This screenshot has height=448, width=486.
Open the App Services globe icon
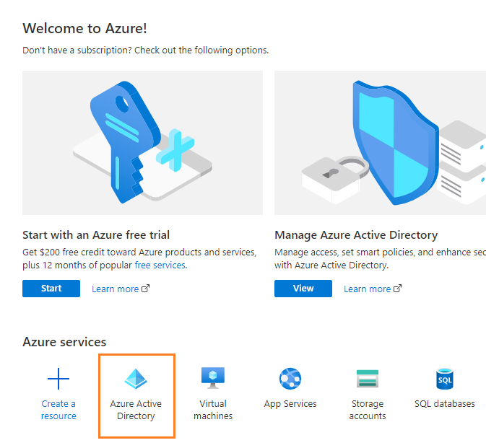pos(290,379)
